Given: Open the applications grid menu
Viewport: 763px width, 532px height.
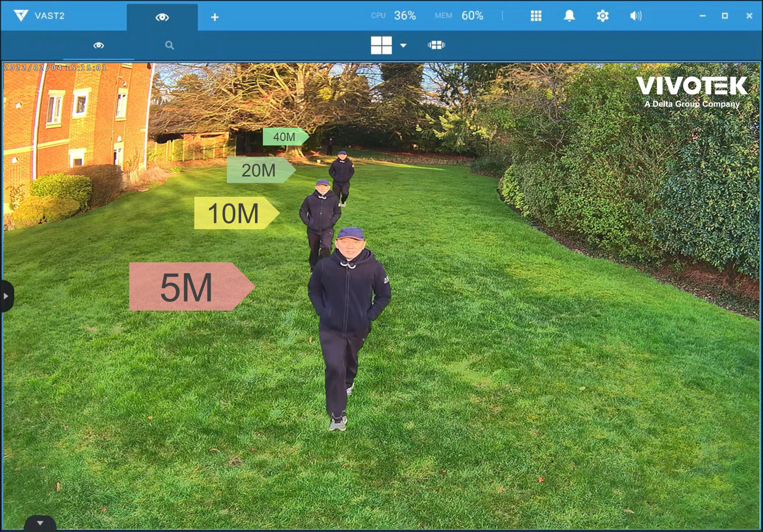Looking at the screenshot, I should pos(536,16).
